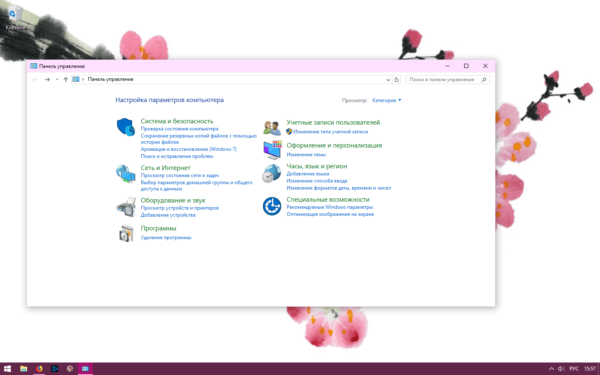The height and width of the screenshot is (375, 600).
Task: Launch Firefox from the taskbar
Action: (x=39, y=368)
